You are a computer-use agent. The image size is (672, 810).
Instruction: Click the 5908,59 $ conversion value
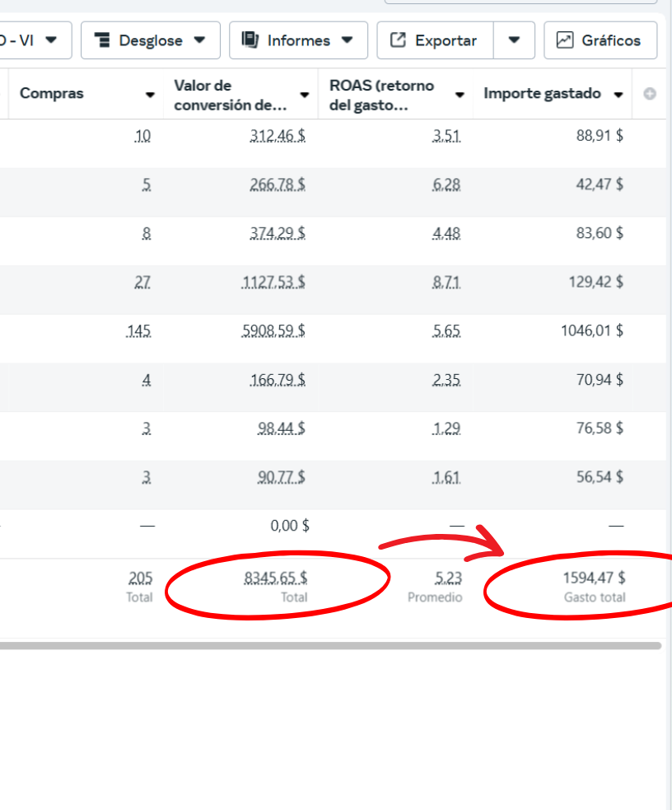pos(274,331)
